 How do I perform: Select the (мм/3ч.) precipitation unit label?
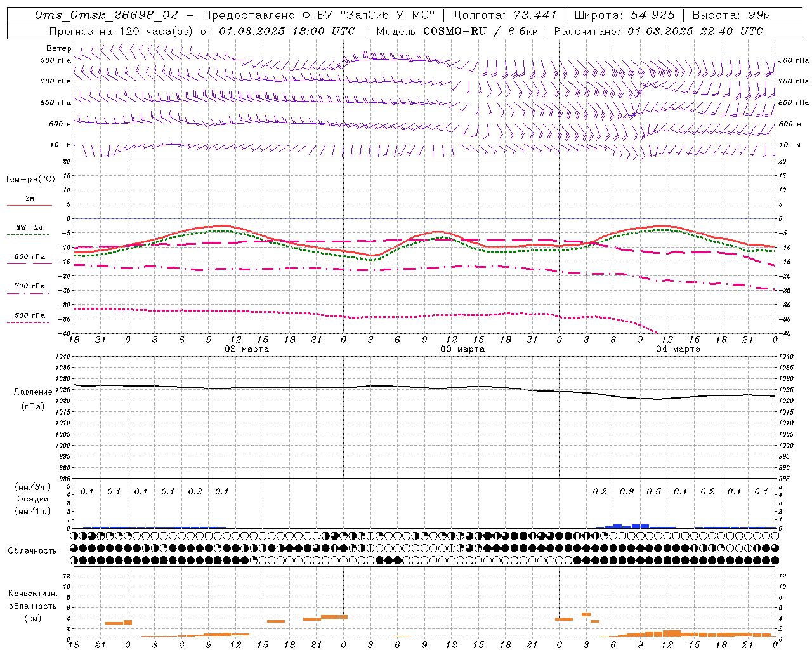(32, 487)
